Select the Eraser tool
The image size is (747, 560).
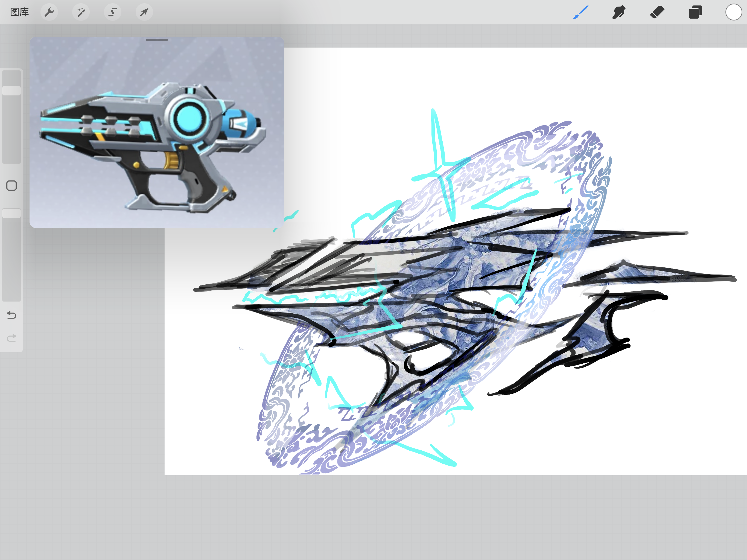(657, 12)
